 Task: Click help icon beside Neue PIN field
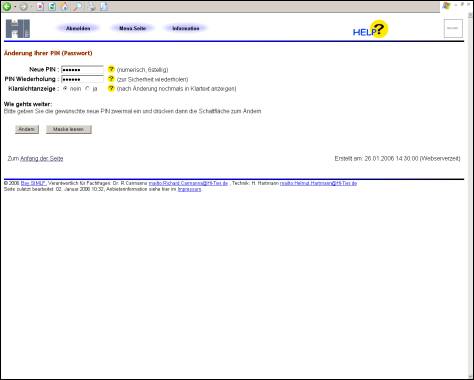point(111,69)
